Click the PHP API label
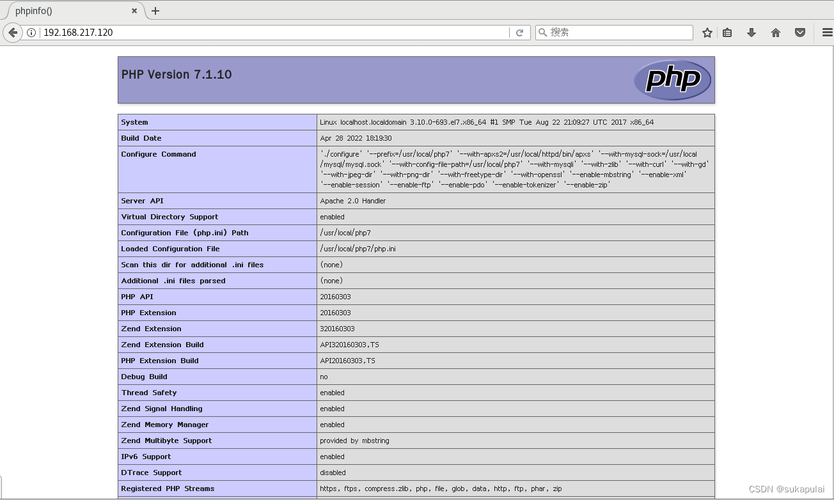Screen dimensions: 834x500 coord(137,297)
